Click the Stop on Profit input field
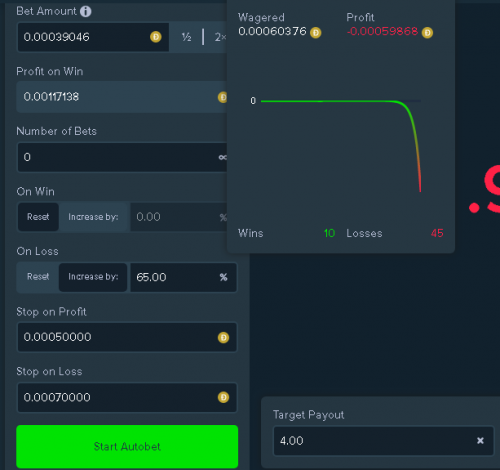 127,337
